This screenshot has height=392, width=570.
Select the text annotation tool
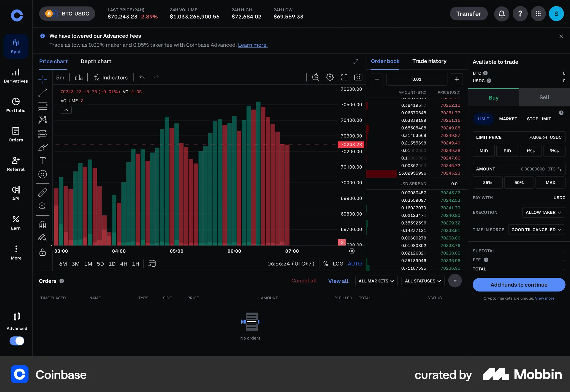[42, 161]
